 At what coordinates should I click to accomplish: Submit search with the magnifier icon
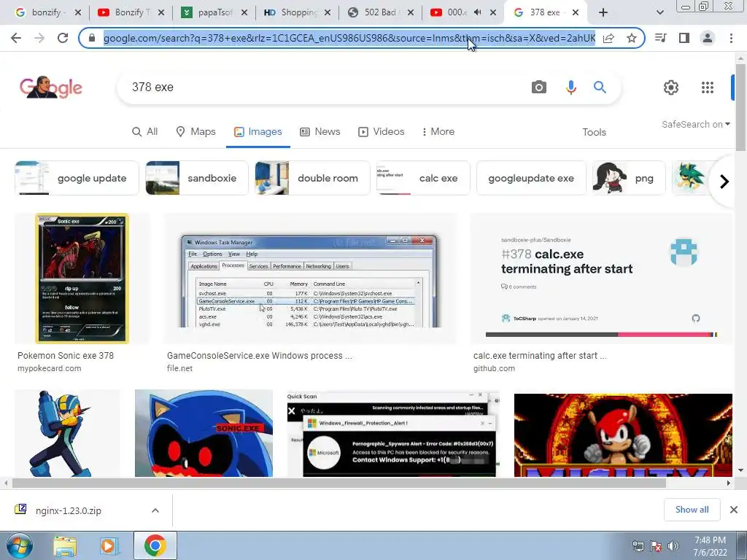coord(600,87)
